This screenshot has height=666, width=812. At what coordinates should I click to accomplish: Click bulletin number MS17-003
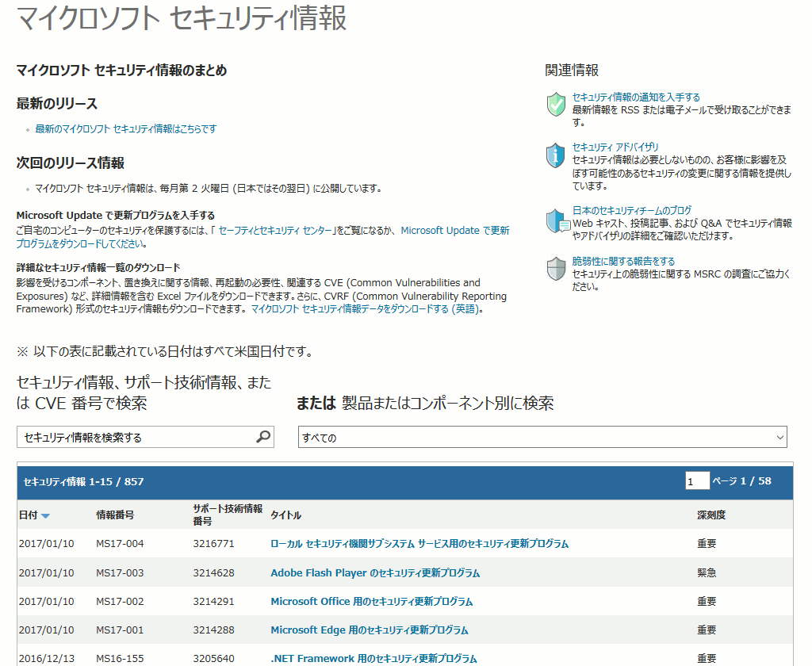pos(121,572)
